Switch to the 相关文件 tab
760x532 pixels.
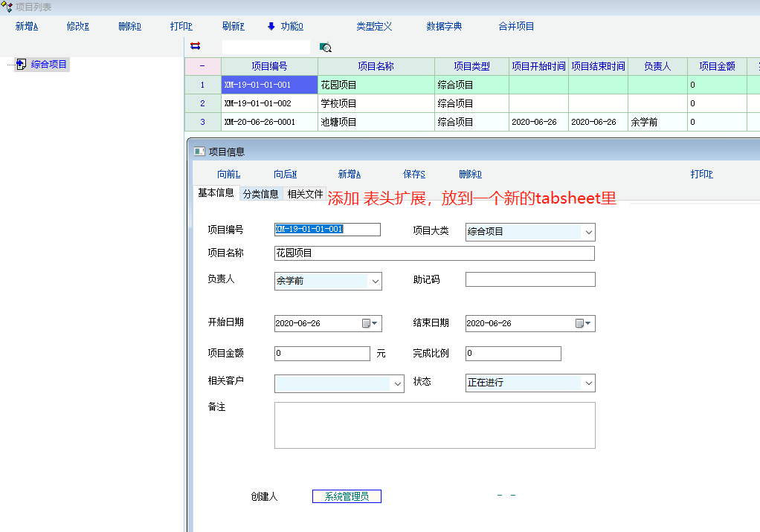(305, 194)
